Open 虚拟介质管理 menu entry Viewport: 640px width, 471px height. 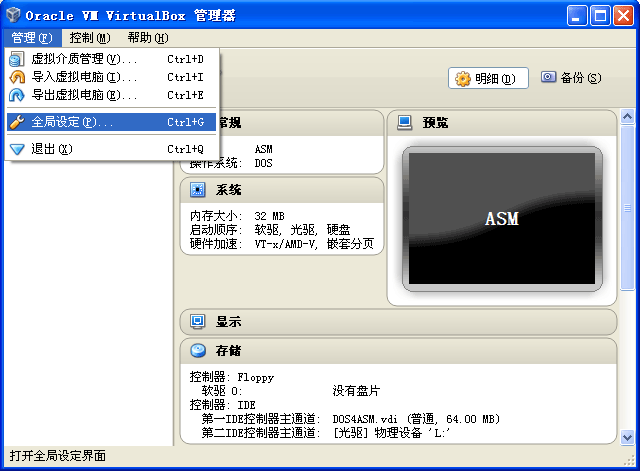click(x=111, y=59)
